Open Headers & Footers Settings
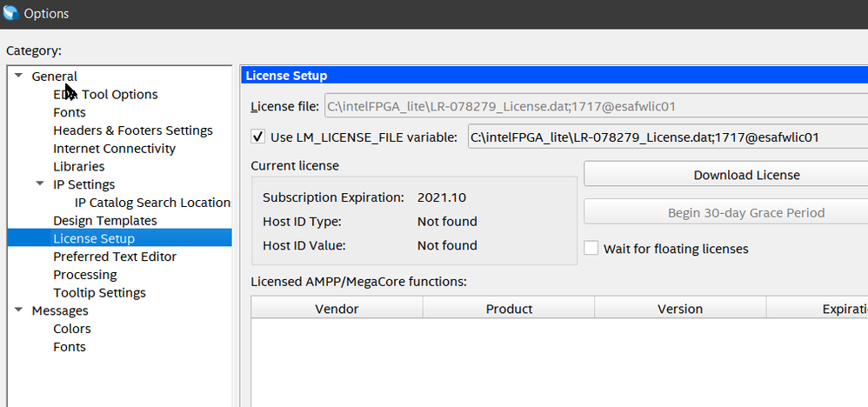The image size is (868, 407). point(133,130)
